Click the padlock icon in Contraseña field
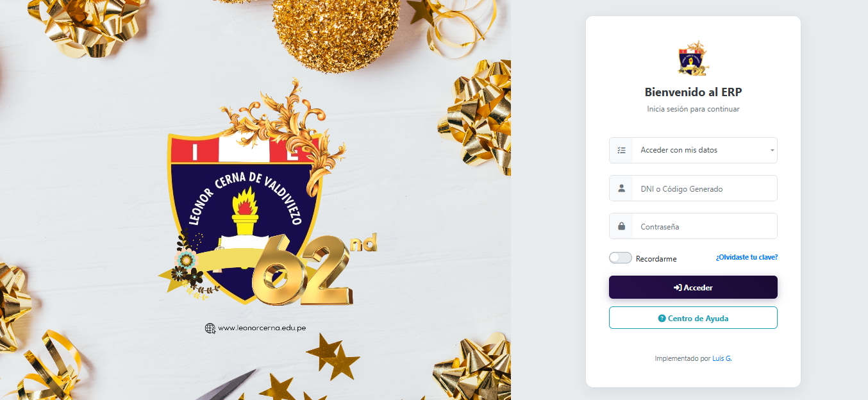Viewport: 868px width, 400px height. 621,226
